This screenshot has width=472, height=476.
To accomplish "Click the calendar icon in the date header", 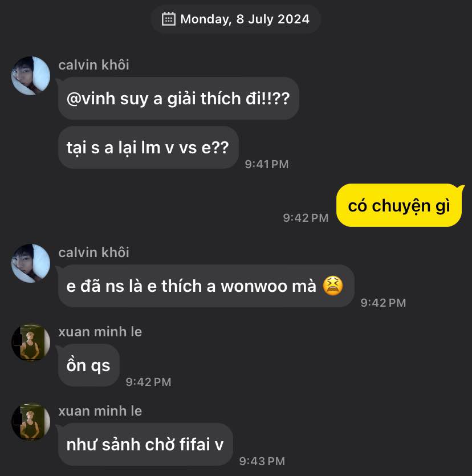I will [169, 19].
